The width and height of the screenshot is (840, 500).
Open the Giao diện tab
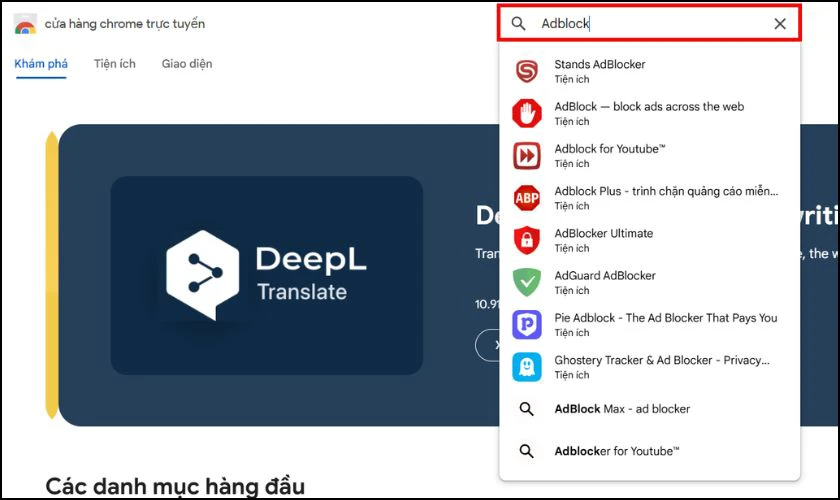pyautogui.click(x=187, y=64)
